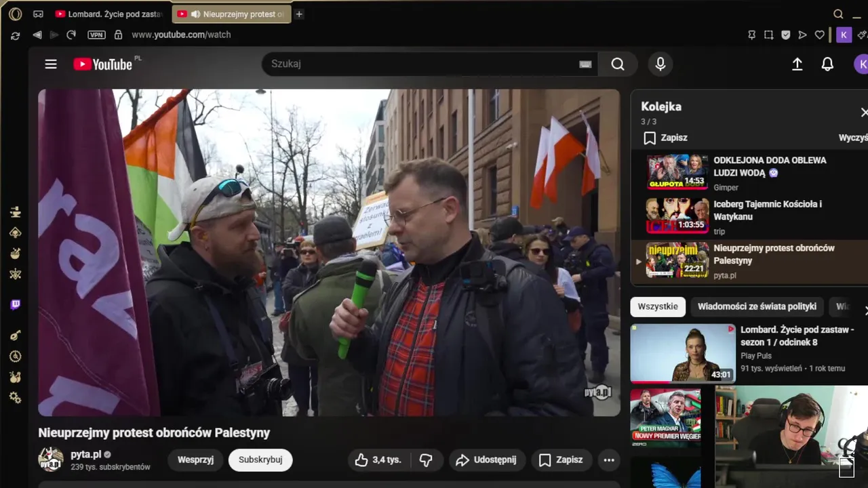Open the sidebar potion bottles icon
The width and height of the screenshot is (868, 488).
point(15,376)
